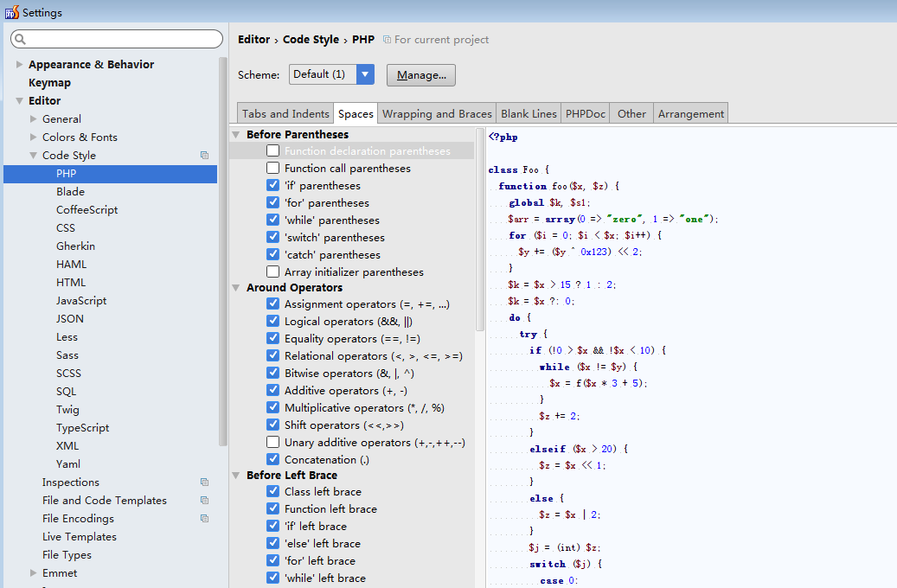This screenshot has height=588, width=897.
Task: Collapse the Around Operators group
Action: [236, 288]
